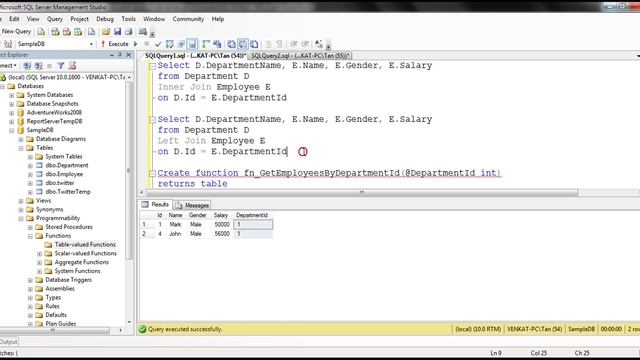Viewport: 640px width, 360px height.
Task: Open the Query menu
Action: (x=55, y=19)
